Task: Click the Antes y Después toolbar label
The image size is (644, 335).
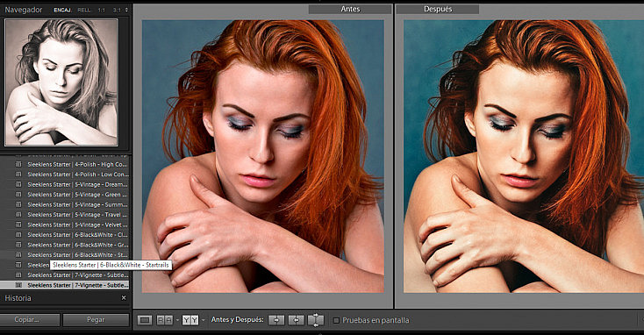Action: pyautogui.click(x=238, y=319)
